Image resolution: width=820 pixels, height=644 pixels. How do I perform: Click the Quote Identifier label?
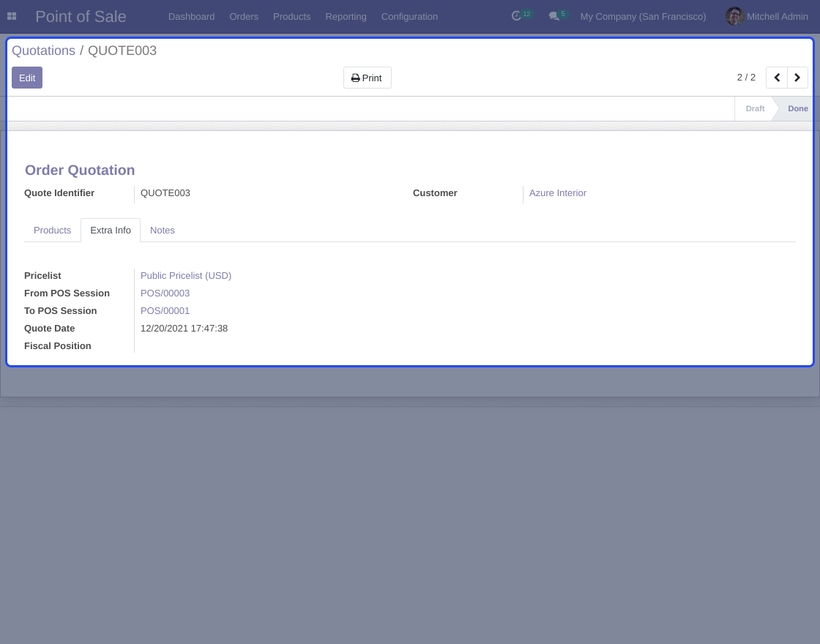coord(59,193)
